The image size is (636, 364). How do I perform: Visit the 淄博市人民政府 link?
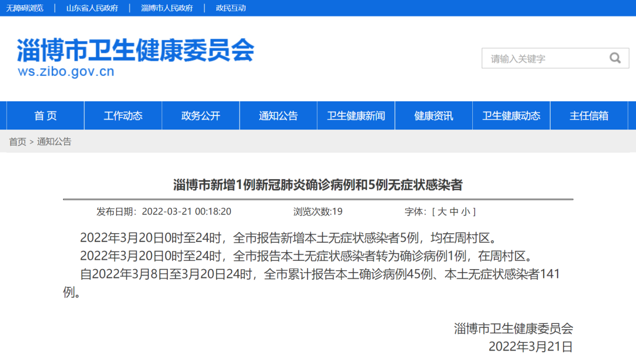click(167, 8)
